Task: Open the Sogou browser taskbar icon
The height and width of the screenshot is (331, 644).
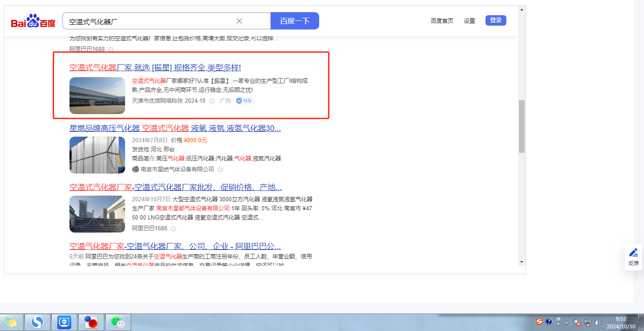Action: click(37, 322)
